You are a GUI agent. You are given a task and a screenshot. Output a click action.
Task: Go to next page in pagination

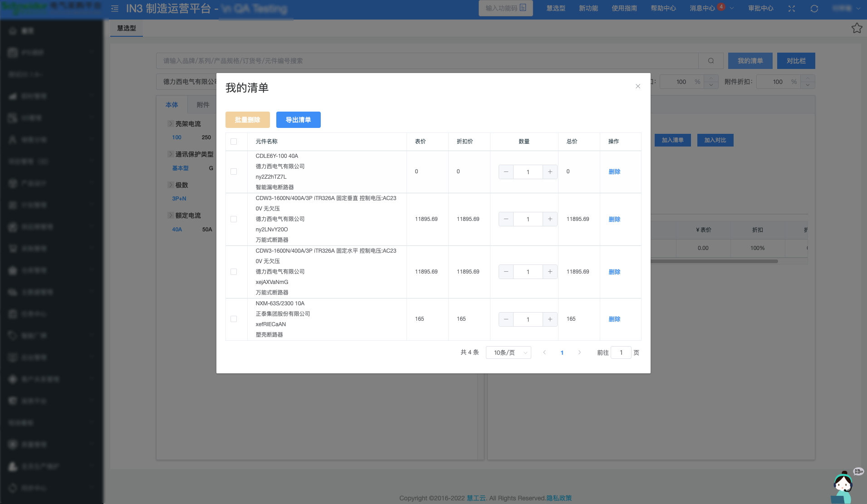pyautogui.click(x=579, y=352)
